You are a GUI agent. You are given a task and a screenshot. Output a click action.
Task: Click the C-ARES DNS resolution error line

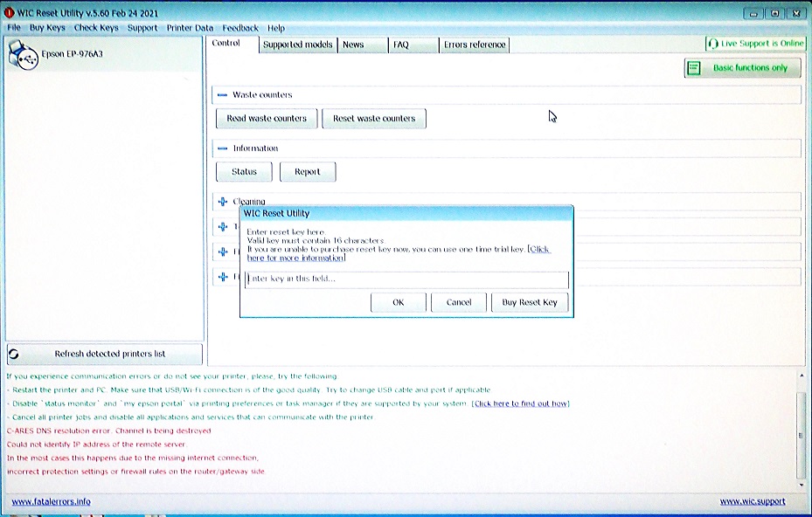tap(108, 431)
